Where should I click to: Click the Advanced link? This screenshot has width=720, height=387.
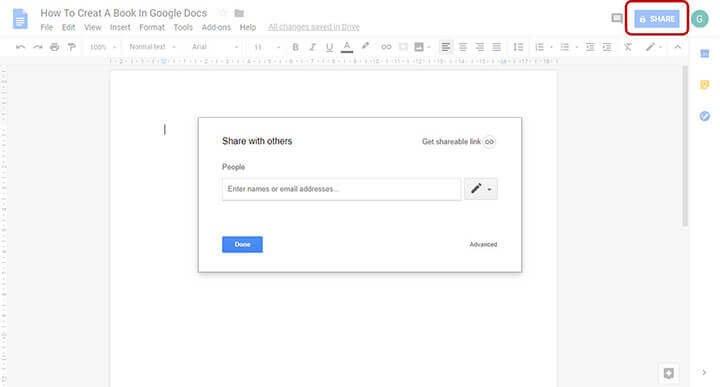point(483,244)
